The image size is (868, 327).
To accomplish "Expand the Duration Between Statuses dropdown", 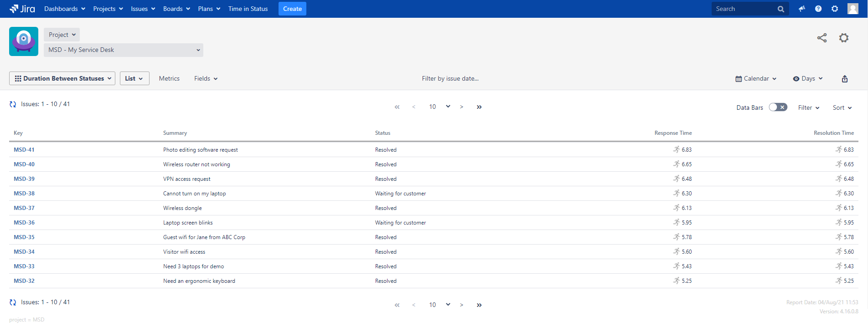I will [x=62, y=78].
